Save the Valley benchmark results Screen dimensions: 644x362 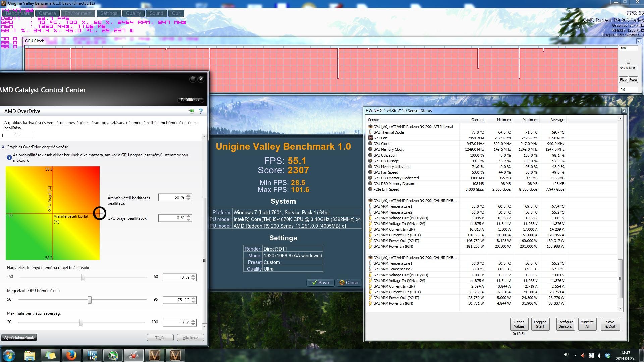coord(320,283)
